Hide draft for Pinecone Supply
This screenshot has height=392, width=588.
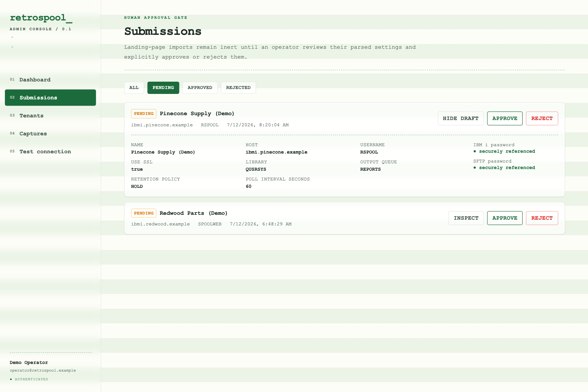(x=461, y=118)
